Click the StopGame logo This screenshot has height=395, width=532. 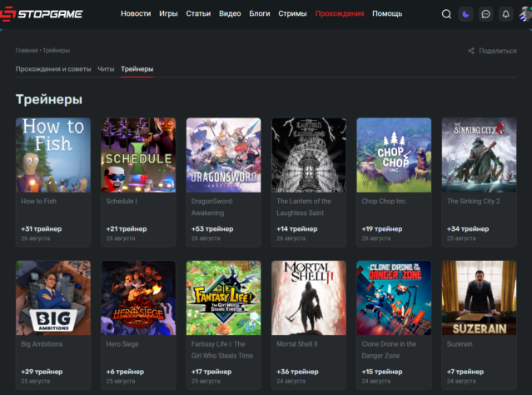point(42,14)
